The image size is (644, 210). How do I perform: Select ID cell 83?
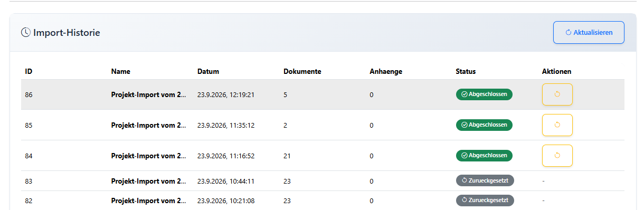[29, 181]
